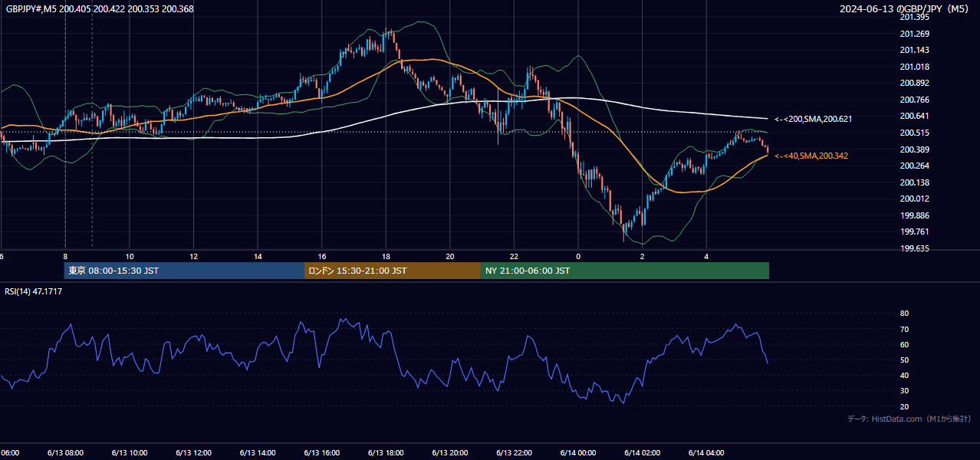Click price axis label 199.635
980x460 pixels.
(915, 248)
